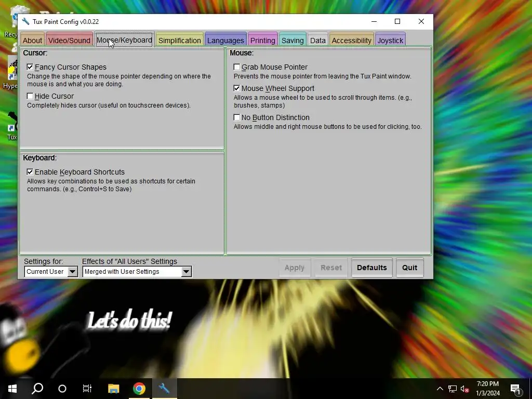532x399 pixels.
Task: Enable the Hide Cursor checkbox
Action: point(30,96)
